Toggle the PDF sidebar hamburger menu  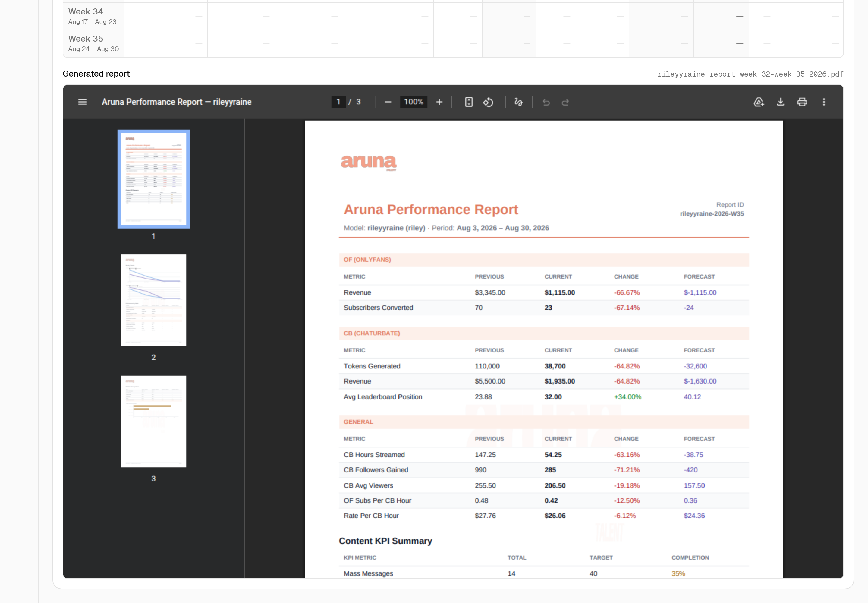(x=82, y=102)
